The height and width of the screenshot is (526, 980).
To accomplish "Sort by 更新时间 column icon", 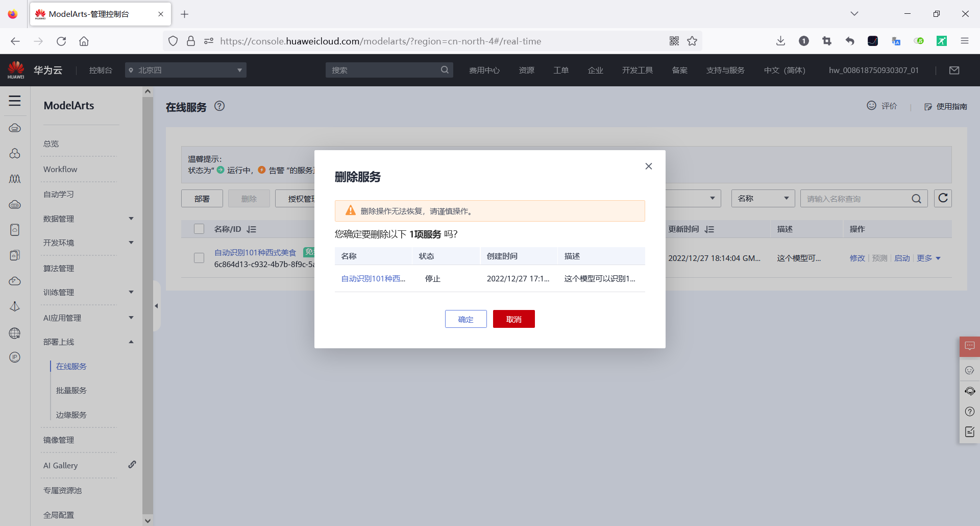I will click(709, 229).
